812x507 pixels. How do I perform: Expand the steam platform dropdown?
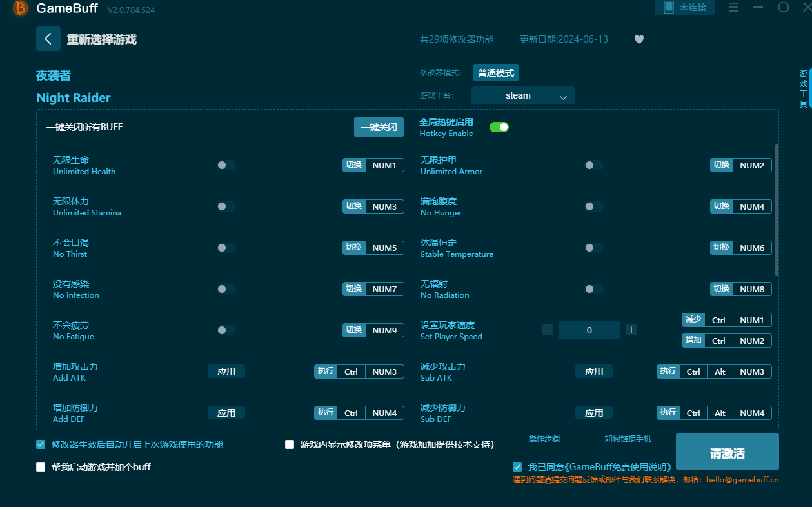(522, 95)
